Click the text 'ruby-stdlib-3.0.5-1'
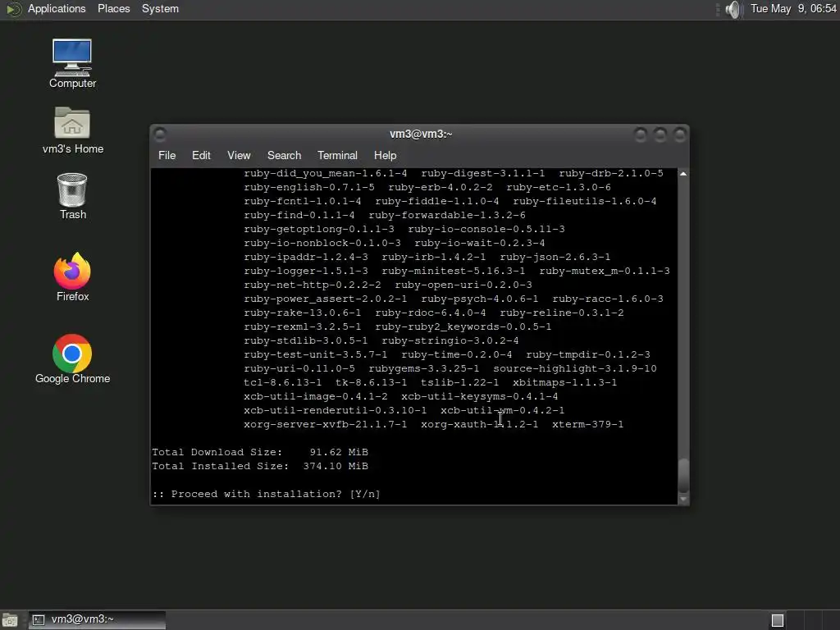This screenshot has width=840, height=630. [x=306, y=340]
